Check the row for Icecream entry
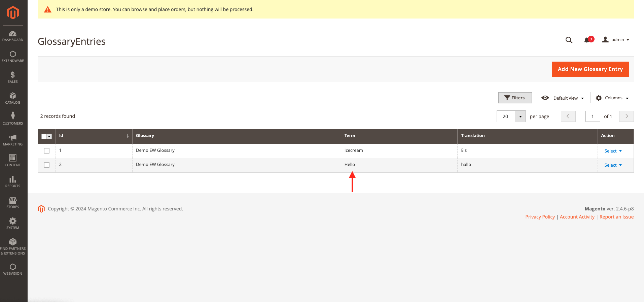This screenshot has height=302, width=644. 47,151
